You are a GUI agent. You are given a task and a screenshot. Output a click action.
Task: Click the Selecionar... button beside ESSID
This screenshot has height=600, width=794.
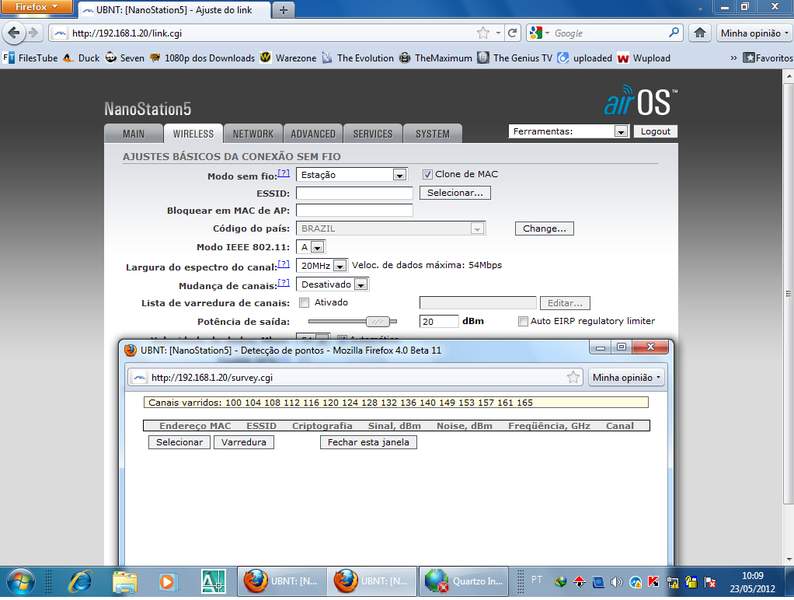coord(455,193)
